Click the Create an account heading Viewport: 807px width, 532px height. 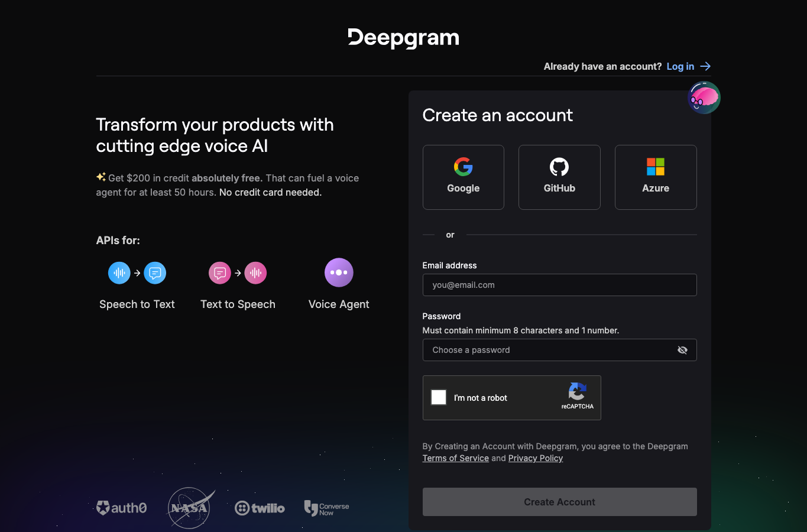[497, 115]
